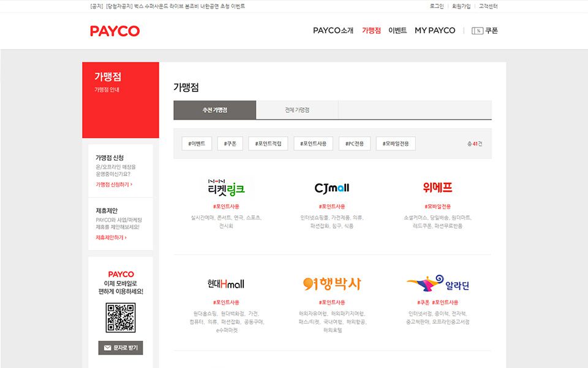Select the CJmall merchant logo

point(331,188)
